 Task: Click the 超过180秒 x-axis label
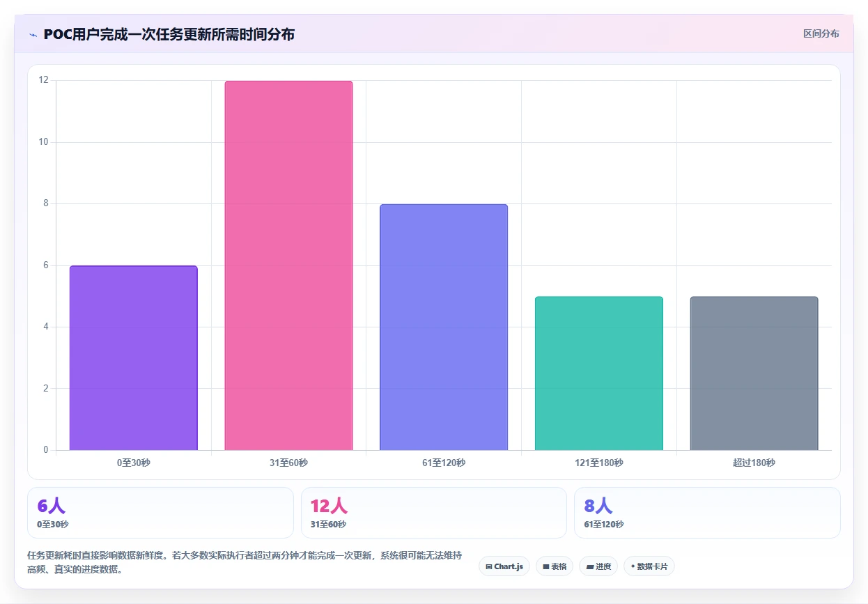(x=754, y=463)
